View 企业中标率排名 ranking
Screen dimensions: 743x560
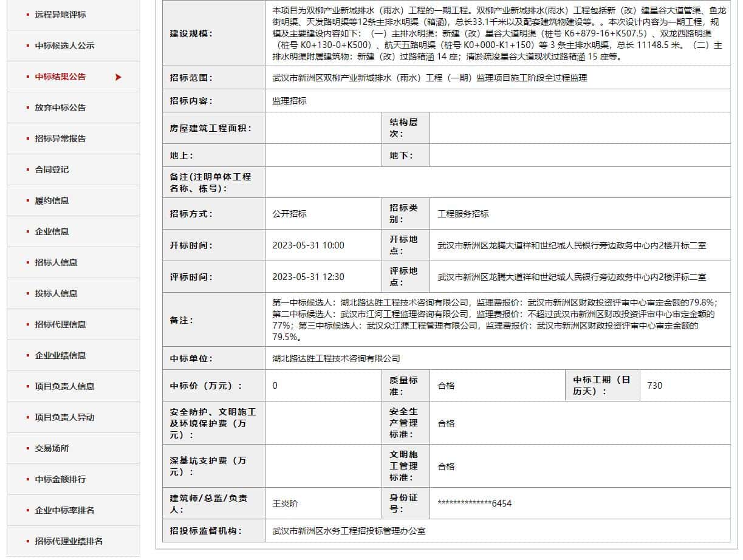pyautogui.click(x=64, y=510)
